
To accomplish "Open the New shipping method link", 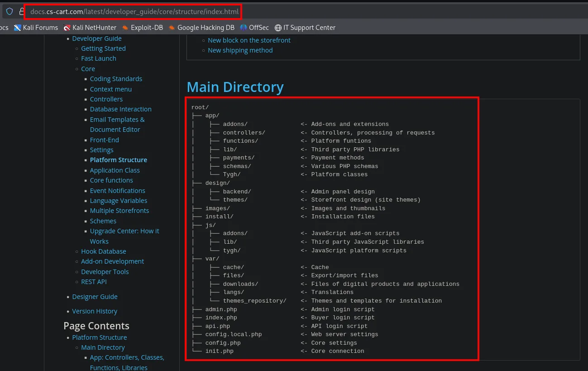I will [x=240, y=50].
